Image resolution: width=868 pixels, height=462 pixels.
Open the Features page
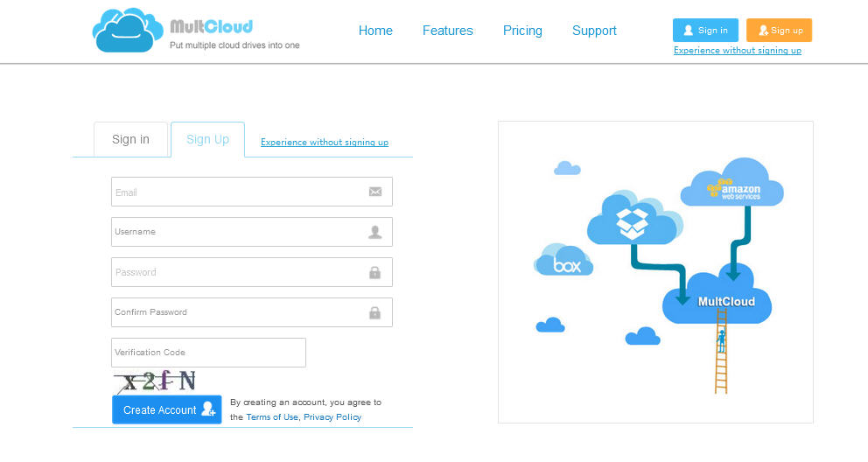pyautogui.click(x=448, y=31)
